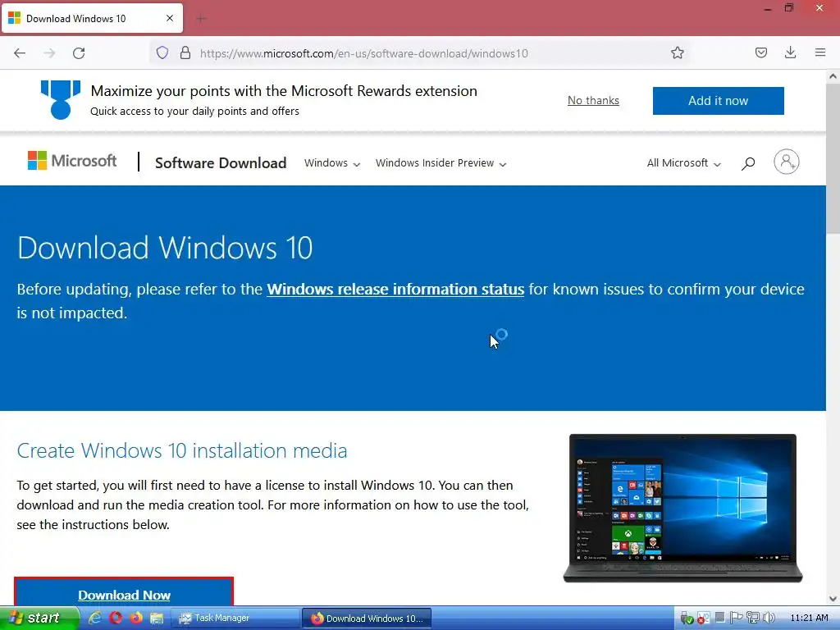Click the scrollbar down arrow

833,599
